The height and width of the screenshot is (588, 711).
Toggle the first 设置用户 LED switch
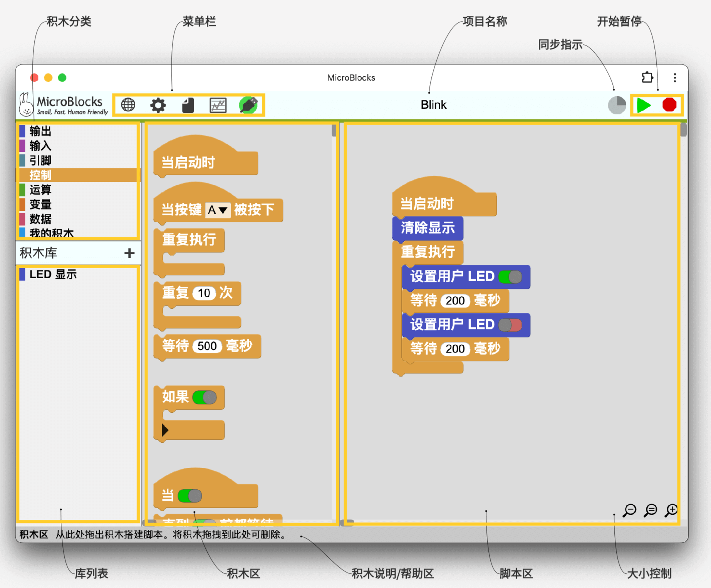[x=510, y=277]
